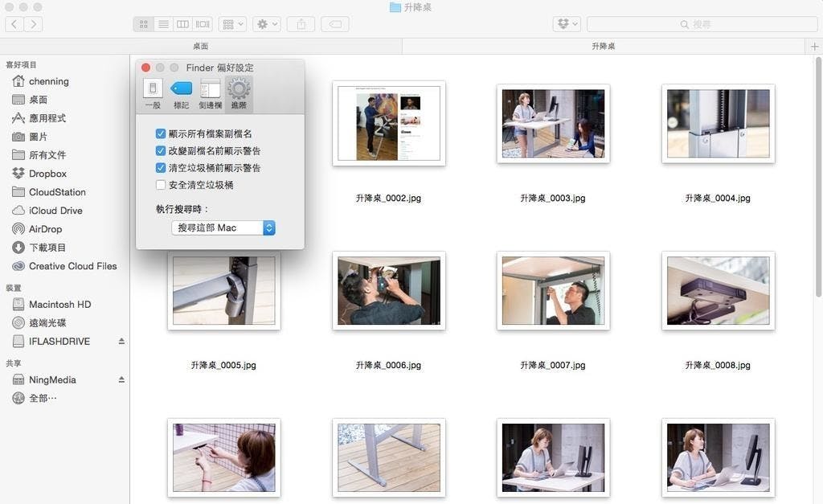The height and width of the screenshot is (504, 823).
Task: Eject the IFLASHDRIVE volume
Action: pos(121,342)
